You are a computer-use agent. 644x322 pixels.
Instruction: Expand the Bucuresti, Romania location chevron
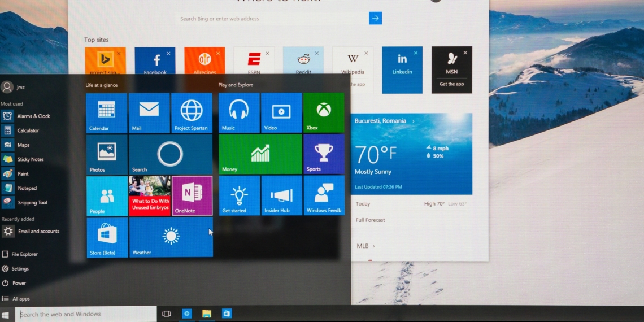point(414,121)
